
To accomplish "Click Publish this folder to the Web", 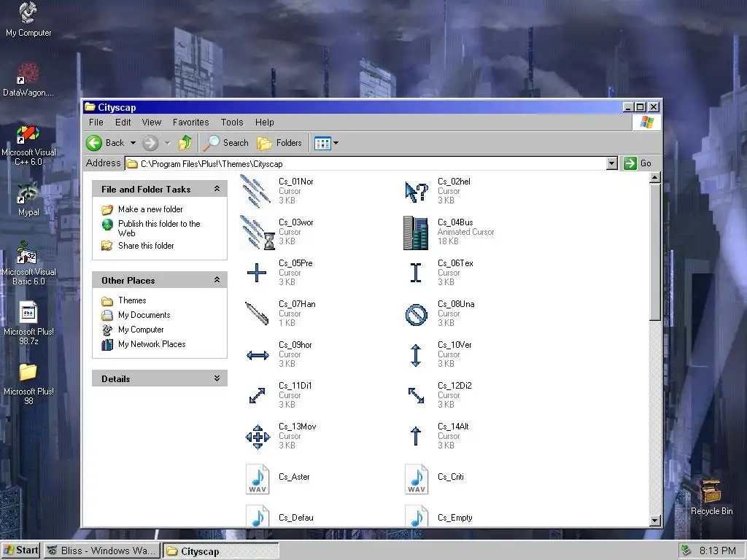I will click(x=159, y=228).
